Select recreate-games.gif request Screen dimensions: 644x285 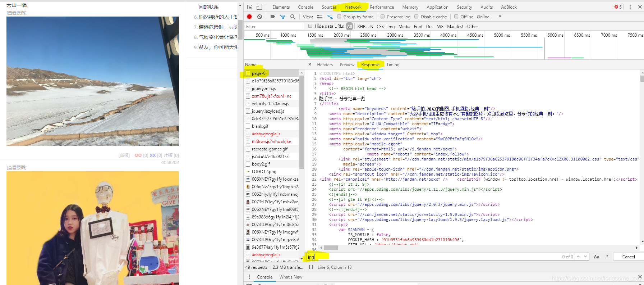(271, 149)
